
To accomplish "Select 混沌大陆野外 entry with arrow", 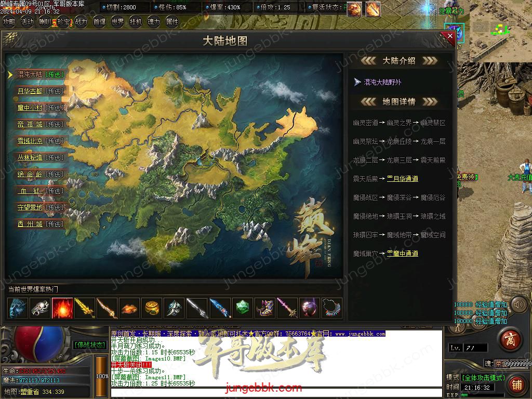I will click(x=378, y=82).
